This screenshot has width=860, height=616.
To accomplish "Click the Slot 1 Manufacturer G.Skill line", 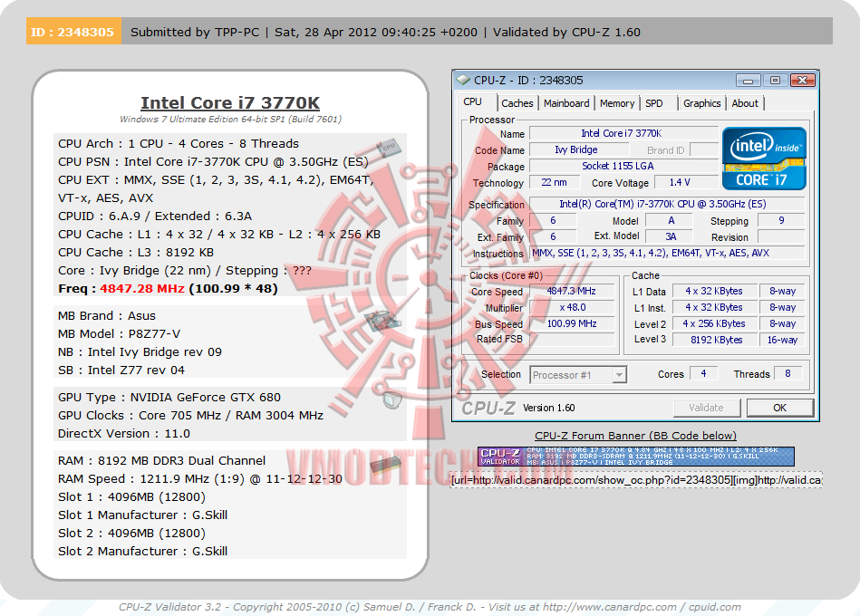I will (142, 515).
